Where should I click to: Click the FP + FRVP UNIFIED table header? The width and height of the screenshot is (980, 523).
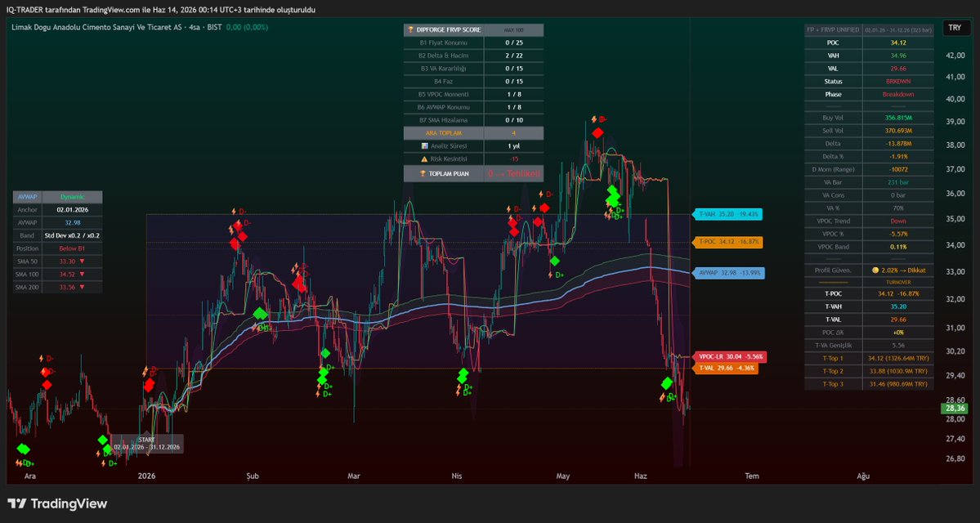pyautogui.click(x=833, y=29)
